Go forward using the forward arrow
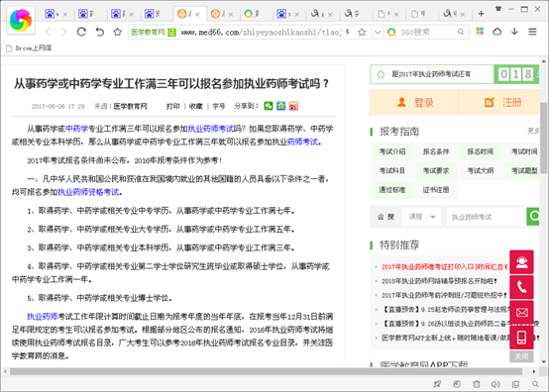Viewport: 549px width, 392px height. (63, 32)
